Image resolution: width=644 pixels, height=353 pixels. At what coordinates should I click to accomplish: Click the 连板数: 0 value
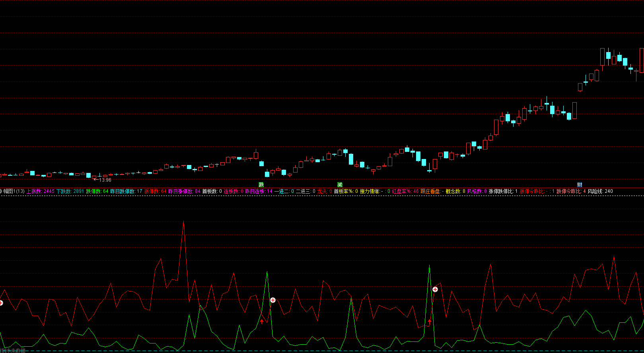(x=233, y=191)
